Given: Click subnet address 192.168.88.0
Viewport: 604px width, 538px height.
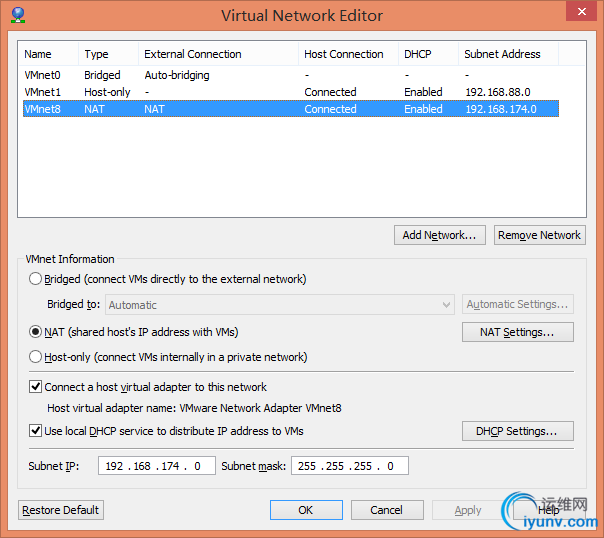Looking at the screenshot, I should tap(498, 92).
